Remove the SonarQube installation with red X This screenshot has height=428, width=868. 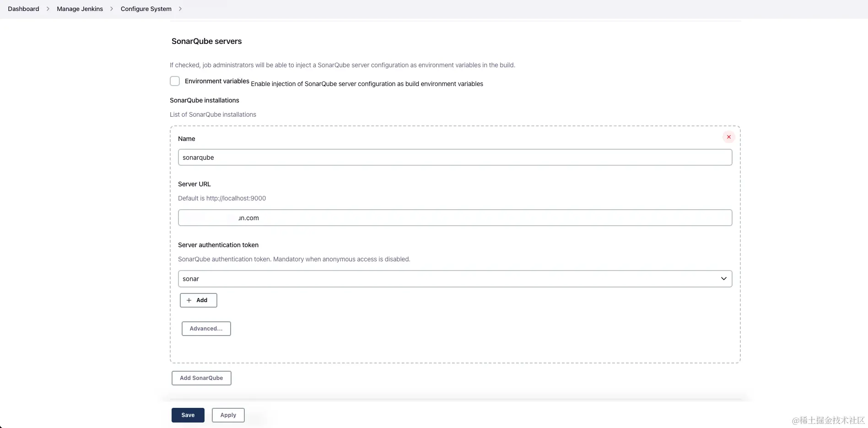coord(728,137)
